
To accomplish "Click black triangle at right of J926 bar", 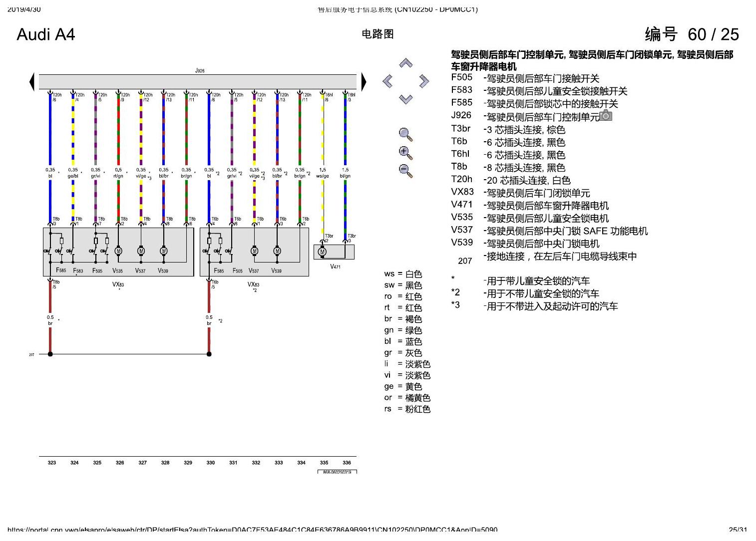I will (x=364, y=82).
